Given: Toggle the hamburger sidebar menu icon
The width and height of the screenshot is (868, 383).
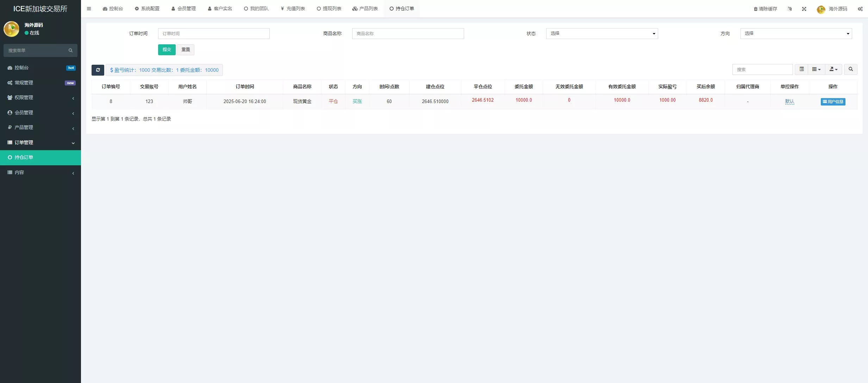Looking at the screenshot, I should [x=89, y=9].
